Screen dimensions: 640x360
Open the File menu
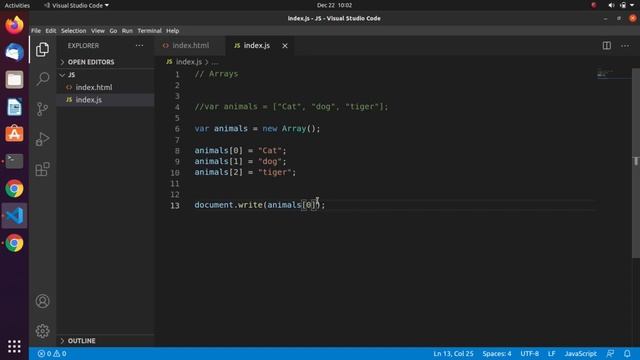tap(36, 31)
